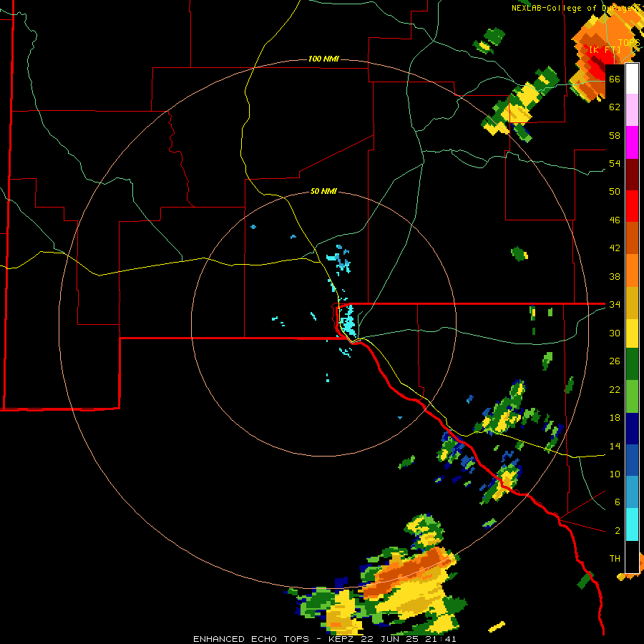This screenshot has height=644, width=644.
Task: Click the '50 NMI' range ring label
Action: point(323,191)
